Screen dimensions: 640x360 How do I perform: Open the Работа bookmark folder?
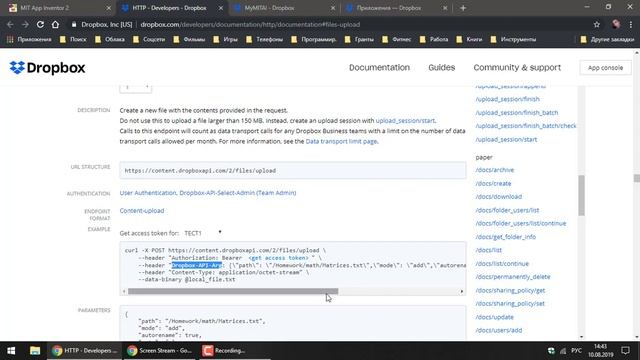(x=434, y=40)
